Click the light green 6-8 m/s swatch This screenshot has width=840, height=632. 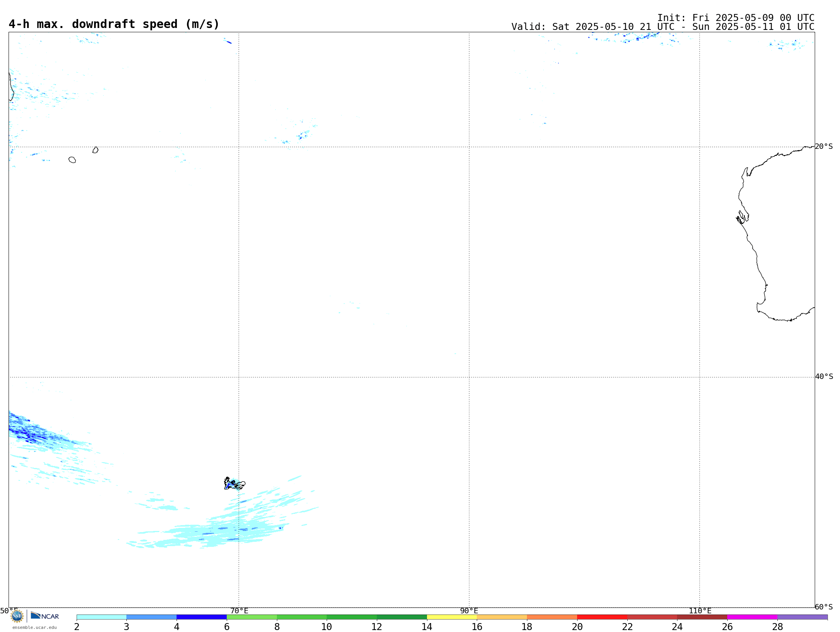[x=252, y=617]
